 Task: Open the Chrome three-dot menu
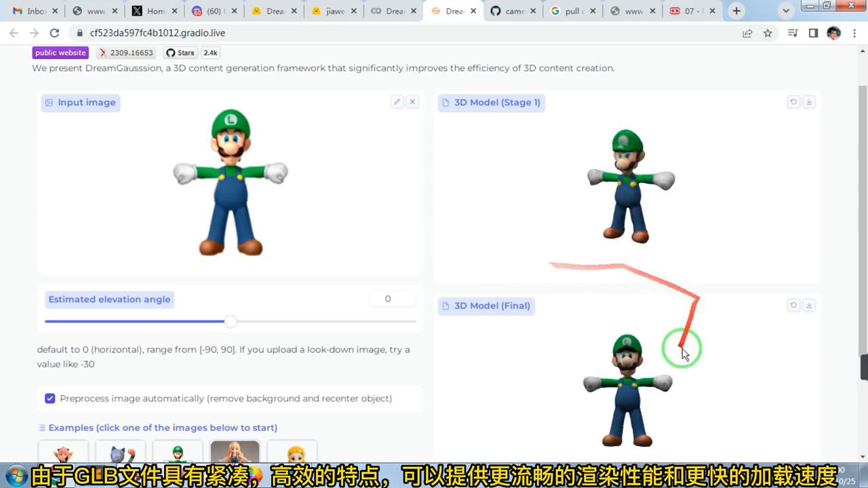pyautogui.click(x=853, y=33)
